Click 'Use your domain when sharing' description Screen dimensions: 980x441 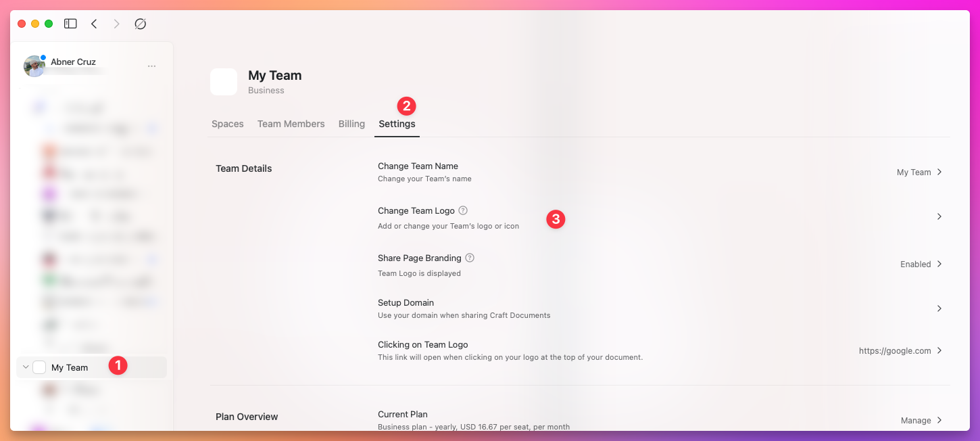pyautogui.click(x=464, y=315)
